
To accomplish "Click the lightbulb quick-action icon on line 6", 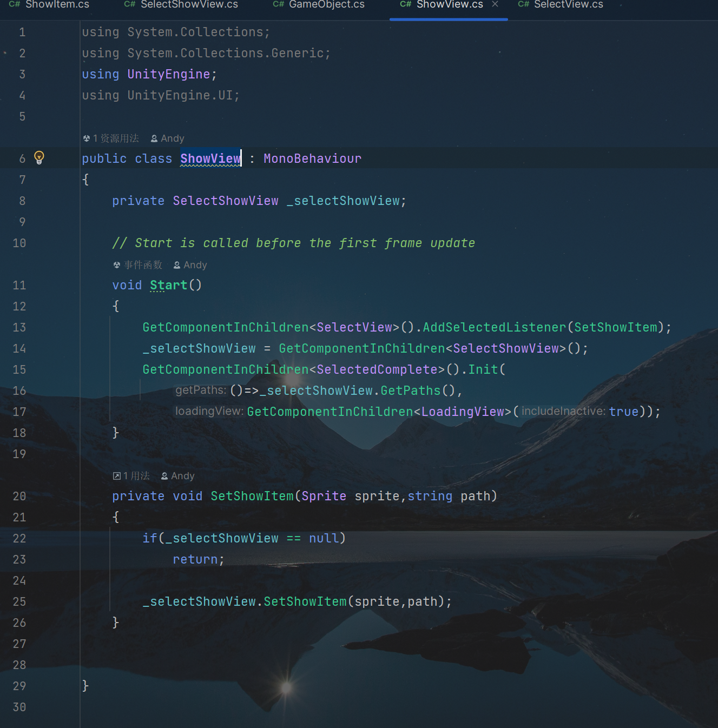I will (39, 158).
